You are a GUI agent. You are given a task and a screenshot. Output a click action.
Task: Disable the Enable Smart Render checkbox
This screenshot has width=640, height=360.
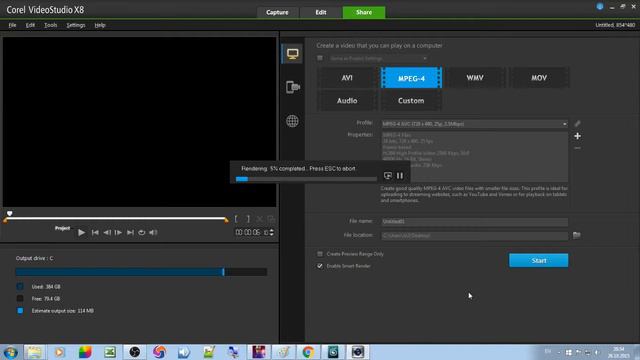coord(320,266)
